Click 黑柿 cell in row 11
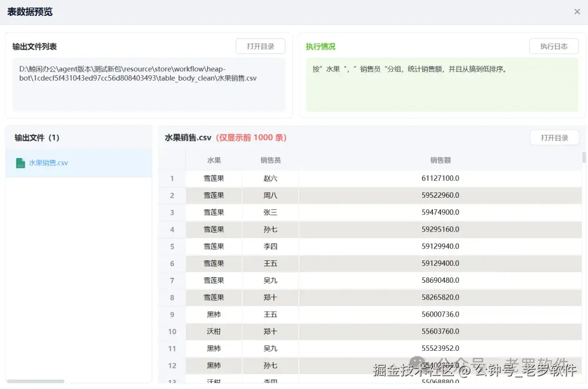This screenshot has width=588, height=389. click(x=214, y=349)
